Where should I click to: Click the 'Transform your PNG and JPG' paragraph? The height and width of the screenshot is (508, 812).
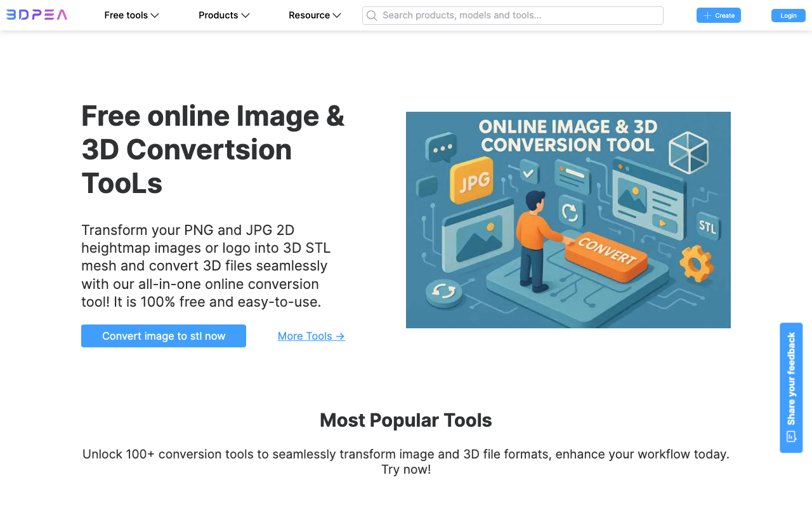click(206, 265)
